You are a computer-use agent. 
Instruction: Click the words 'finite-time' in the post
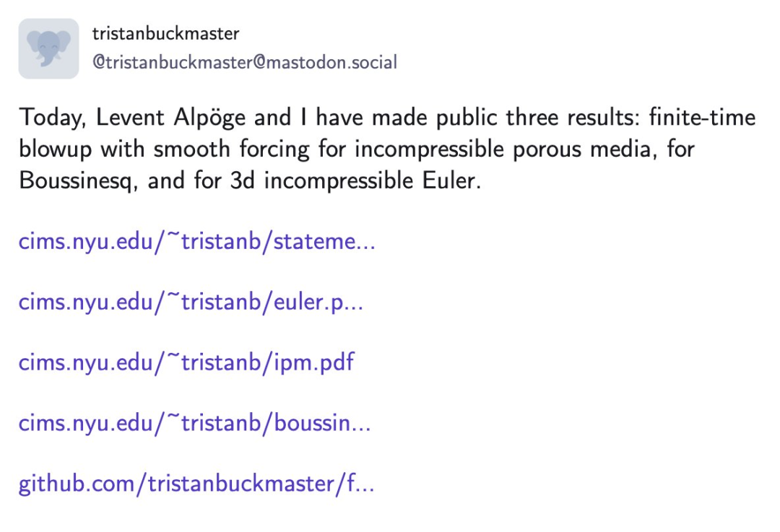pos(702,118)
